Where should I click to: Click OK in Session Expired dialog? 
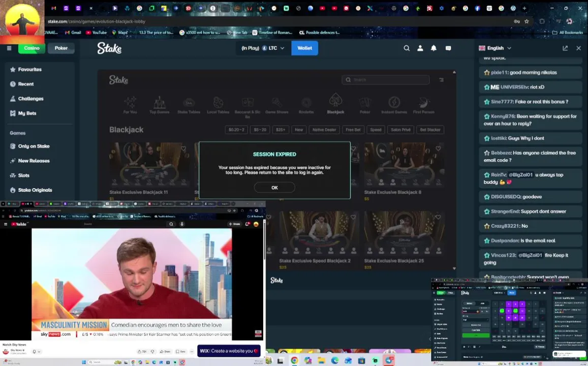coord(274,188)
